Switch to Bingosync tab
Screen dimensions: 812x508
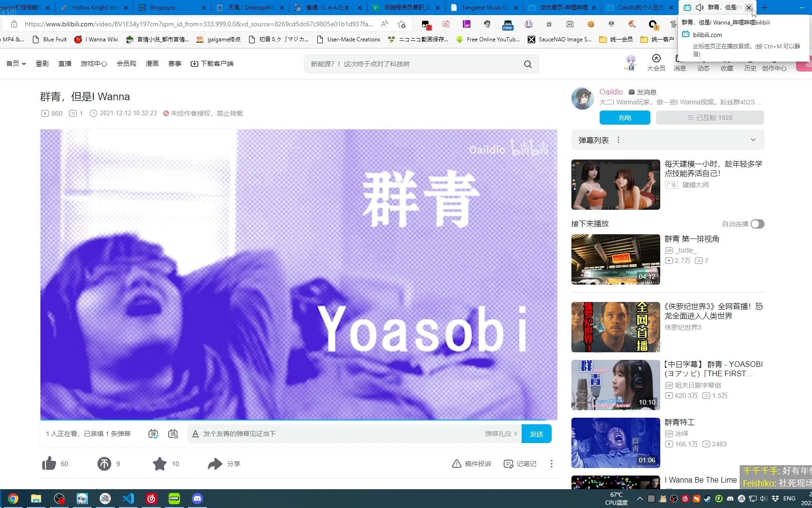[x=172, y=8]
